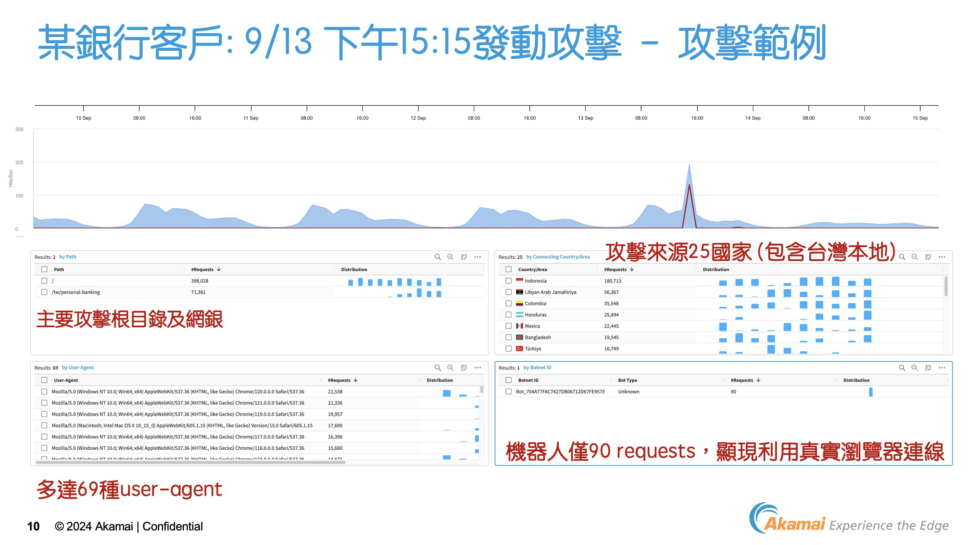
Task: Click zoom-out magnifier in Country/Area panel
Action: click(915, 257)
